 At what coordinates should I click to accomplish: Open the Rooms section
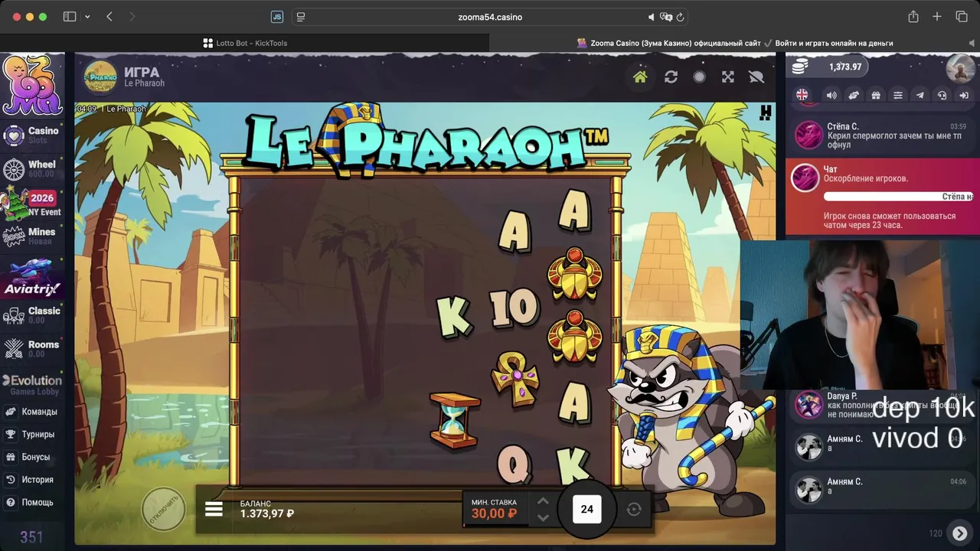32,349
